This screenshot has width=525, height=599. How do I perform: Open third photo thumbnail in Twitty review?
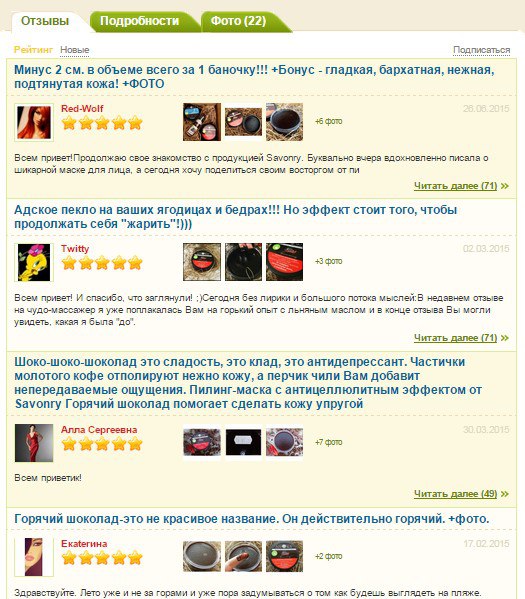pos(284,262)
